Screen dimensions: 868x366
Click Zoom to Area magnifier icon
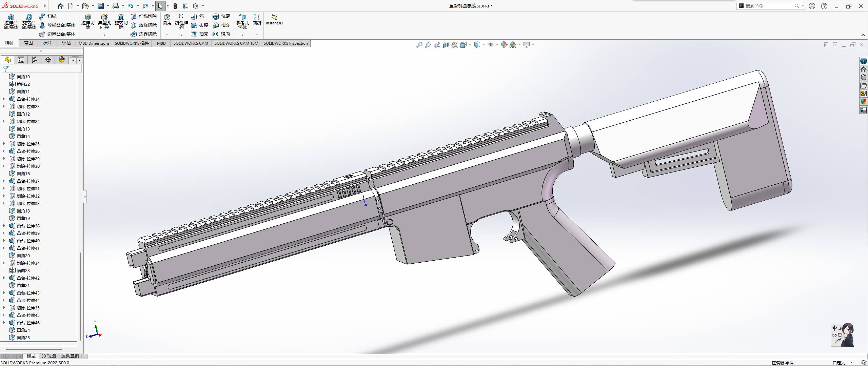pos(428,45)
